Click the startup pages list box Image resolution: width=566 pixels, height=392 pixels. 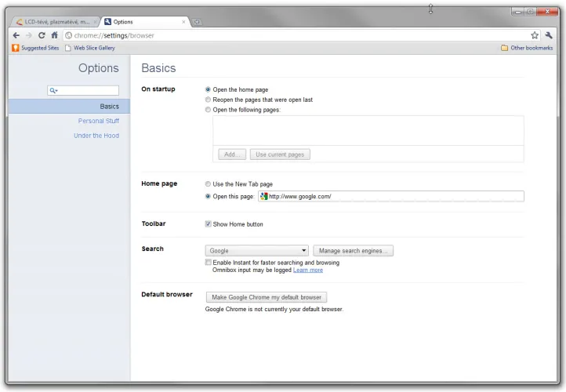click(x=368, y=131)
